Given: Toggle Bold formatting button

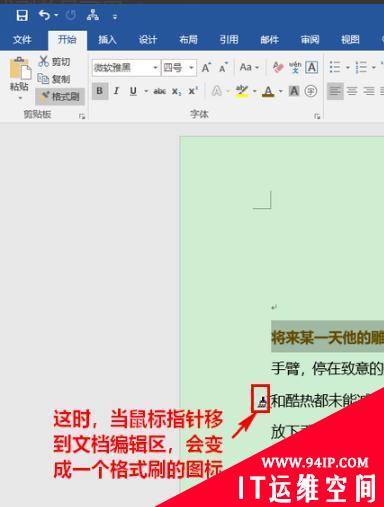Looking at the screenshot, I should point(100,91).
